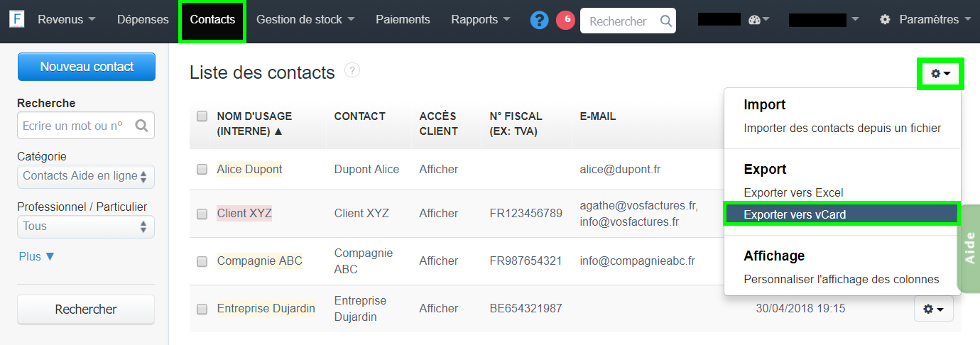
Task: Open the Paramètres dropdown
Action: click(x=925, y=20)
